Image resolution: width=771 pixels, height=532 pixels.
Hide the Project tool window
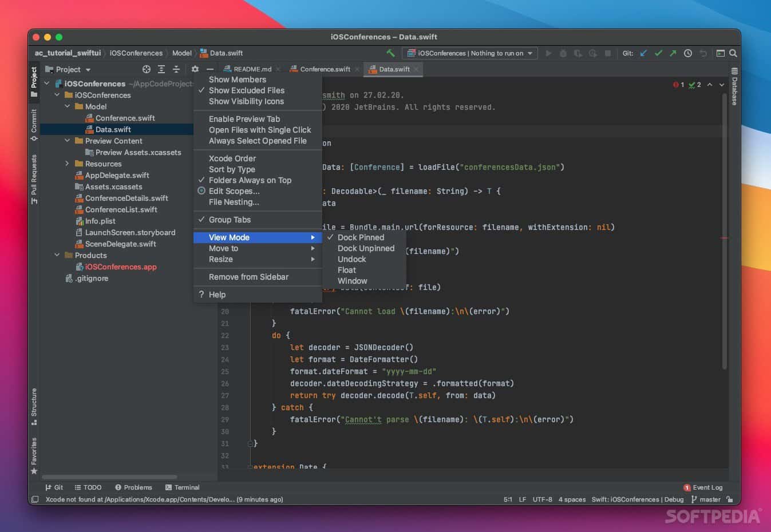[x=210, y=69]
